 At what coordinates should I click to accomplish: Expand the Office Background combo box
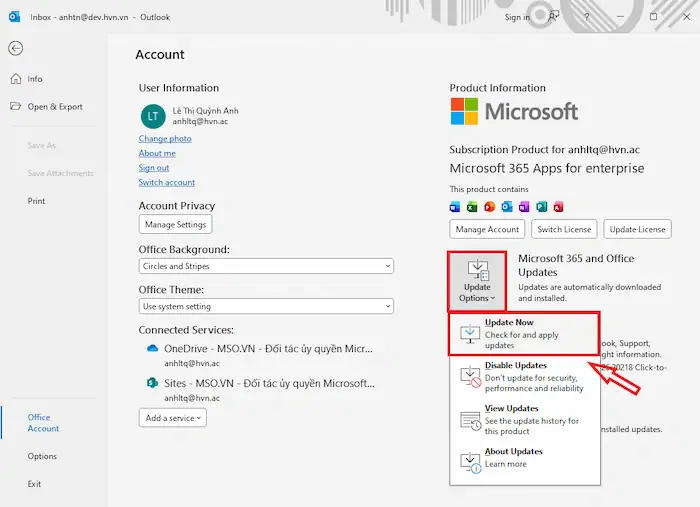click(x=266, y=266)
